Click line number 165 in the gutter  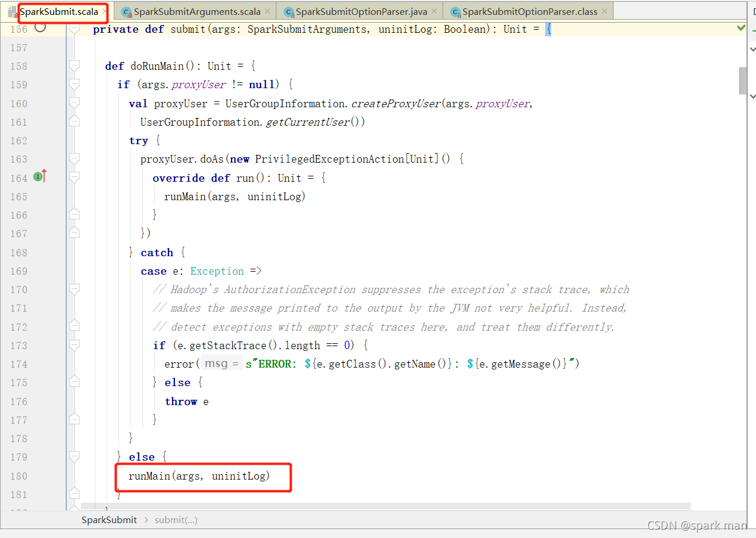[x=18, y=197]
